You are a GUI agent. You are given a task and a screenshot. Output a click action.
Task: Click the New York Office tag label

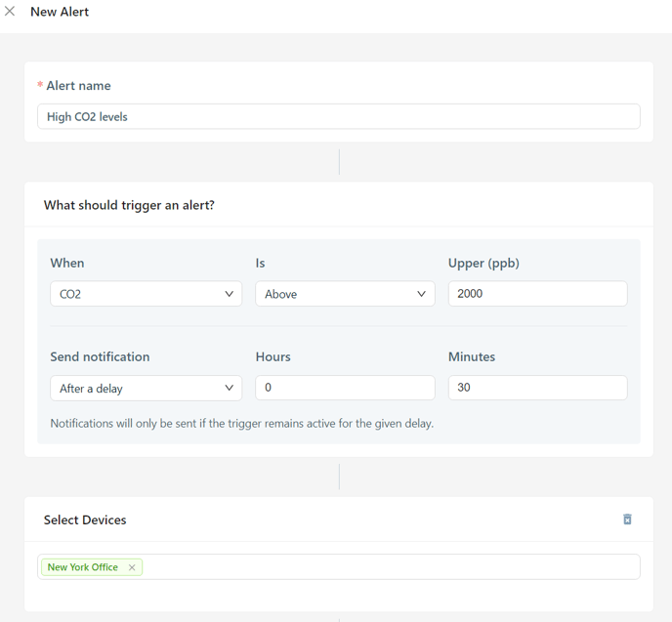point(83,567)
